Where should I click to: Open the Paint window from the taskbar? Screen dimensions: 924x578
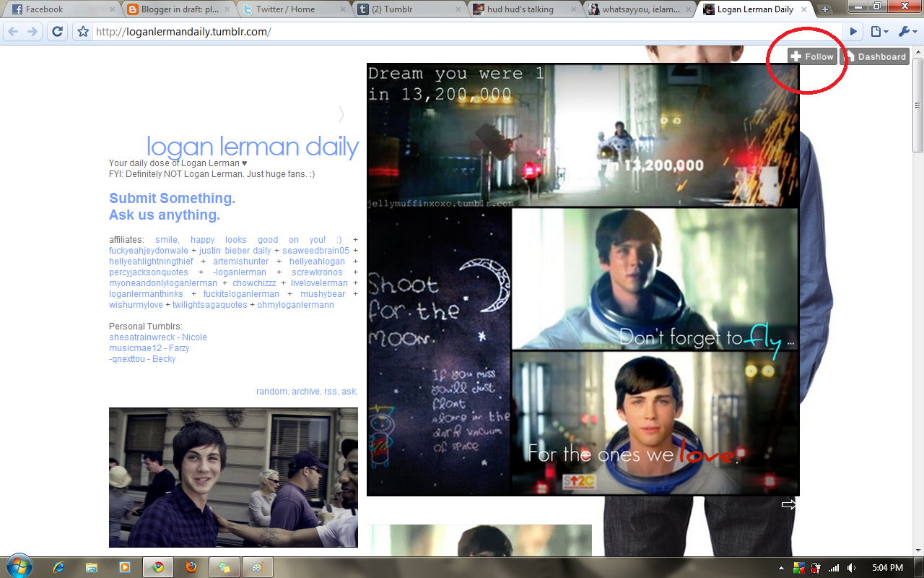point(257,567)
